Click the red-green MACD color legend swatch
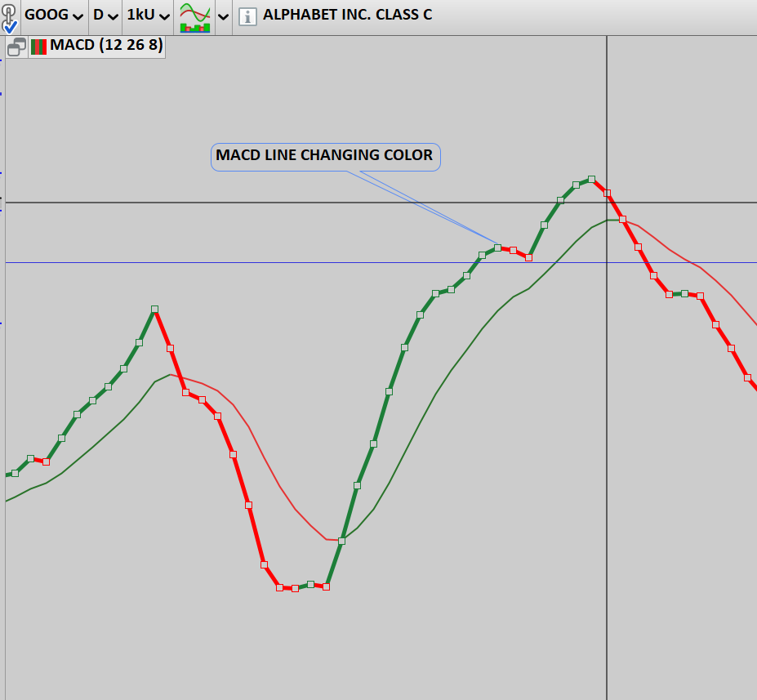 pos(38,47)
